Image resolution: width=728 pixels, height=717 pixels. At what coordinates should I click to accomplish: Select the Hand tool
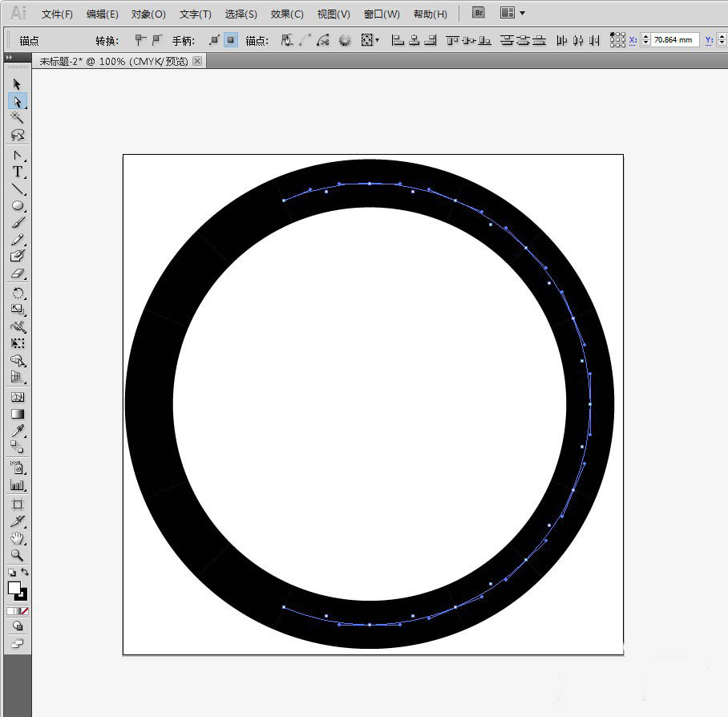coord(17,539)
